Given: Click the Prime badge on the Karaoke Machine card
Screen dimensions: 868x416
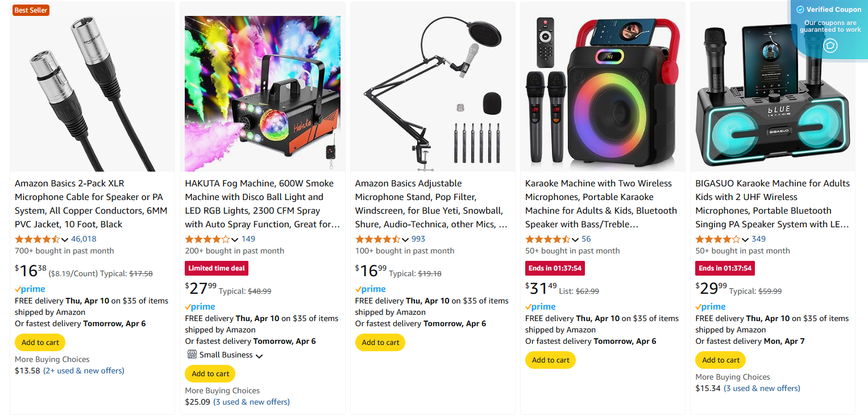Looking at the screenshot, I should coord(540,306).
